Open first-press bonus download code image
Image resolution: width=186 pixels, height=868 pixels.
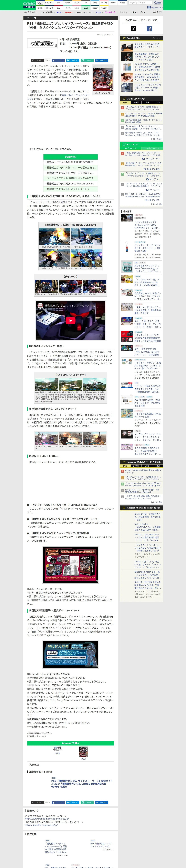(71, 654)
